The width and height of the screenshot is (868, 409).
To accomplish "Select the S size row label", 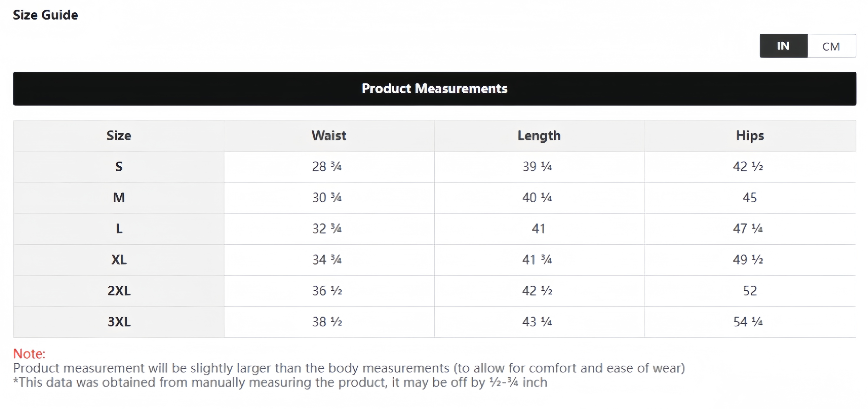I will 119,167.
